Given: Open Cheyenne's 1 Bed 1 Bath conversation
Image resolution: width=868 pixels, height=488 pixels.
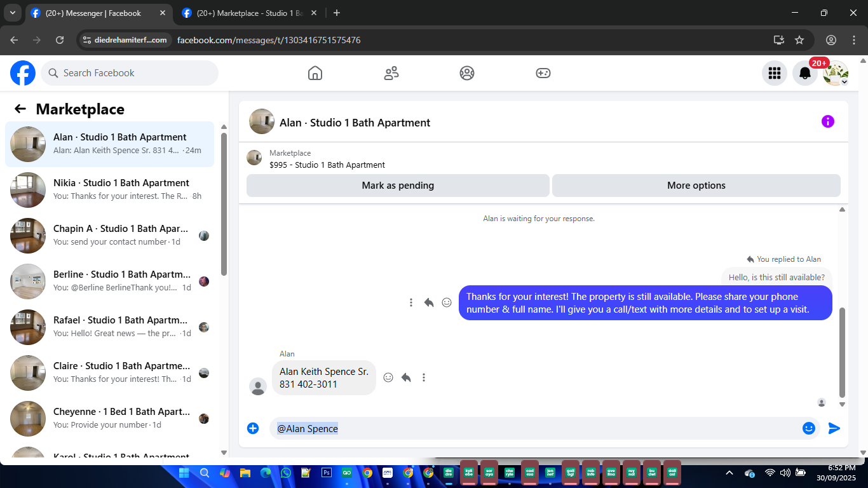Looking at the screenshot, I should 109,419.
